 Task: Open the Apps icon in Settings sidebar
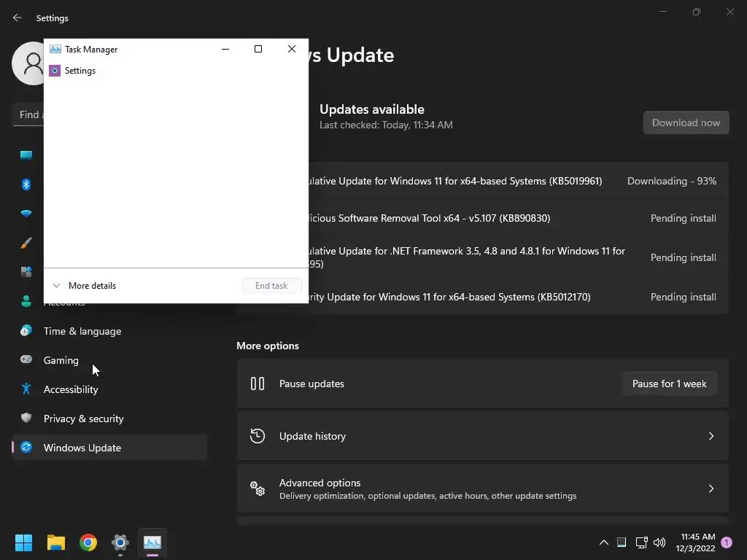coord(26,272)
